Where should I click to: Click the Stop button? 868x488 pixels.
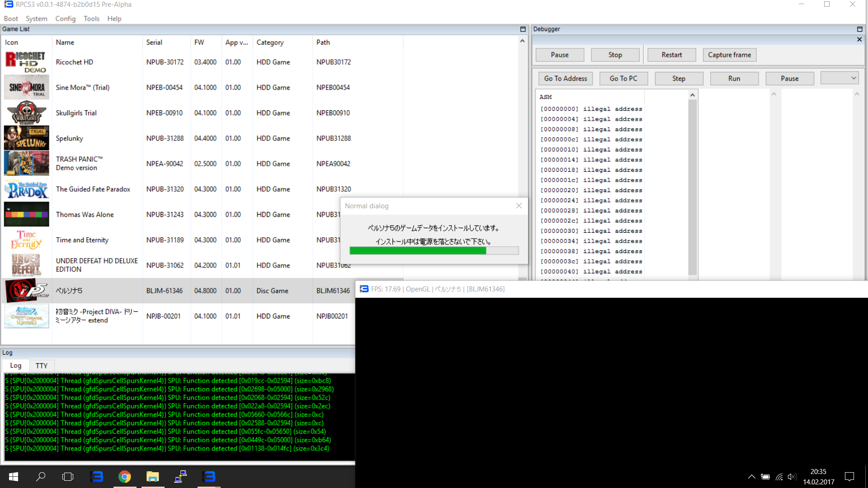615,55
